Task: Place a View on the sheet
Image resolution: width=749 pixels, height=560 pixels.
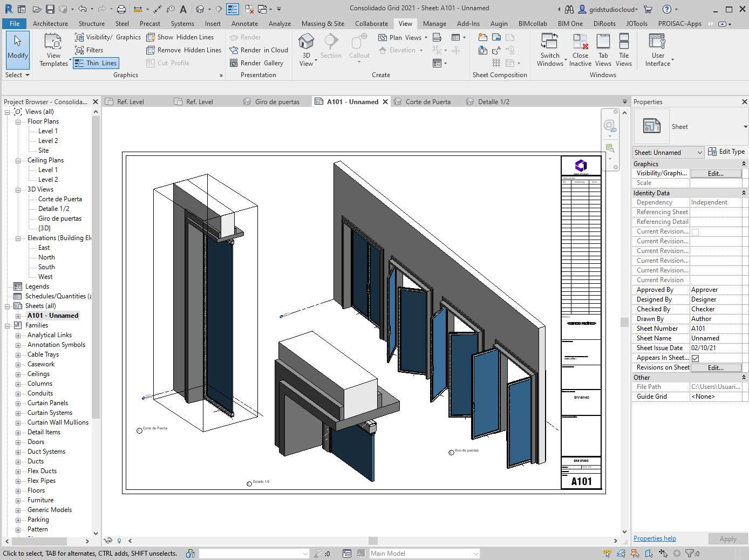Action: (x=483, y=50)
